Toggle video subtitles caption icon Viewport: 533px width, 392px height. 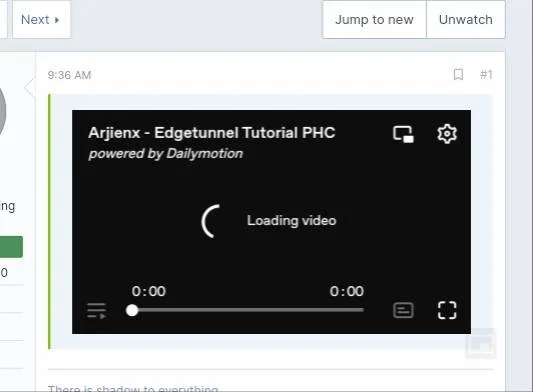tap(403, 310)
